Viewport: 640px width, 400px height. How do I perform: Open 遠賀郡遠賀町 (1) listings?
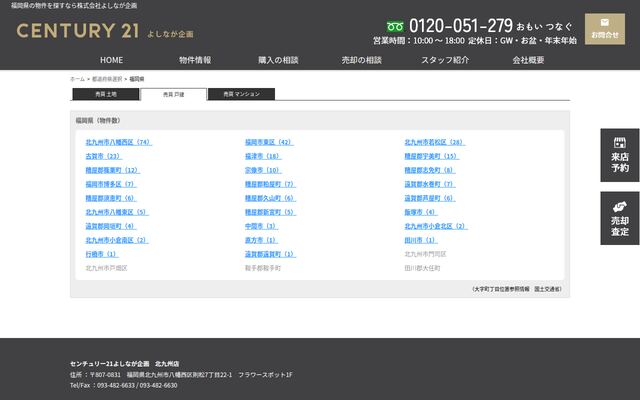tap(270, 254)
